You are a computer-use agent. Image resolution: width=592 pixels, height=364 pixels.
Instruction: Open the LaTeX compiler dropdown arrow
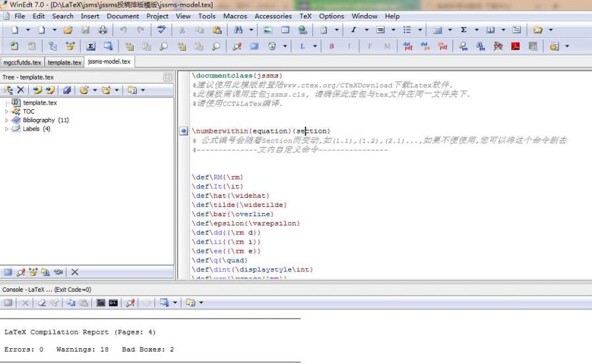pos(315,47)
